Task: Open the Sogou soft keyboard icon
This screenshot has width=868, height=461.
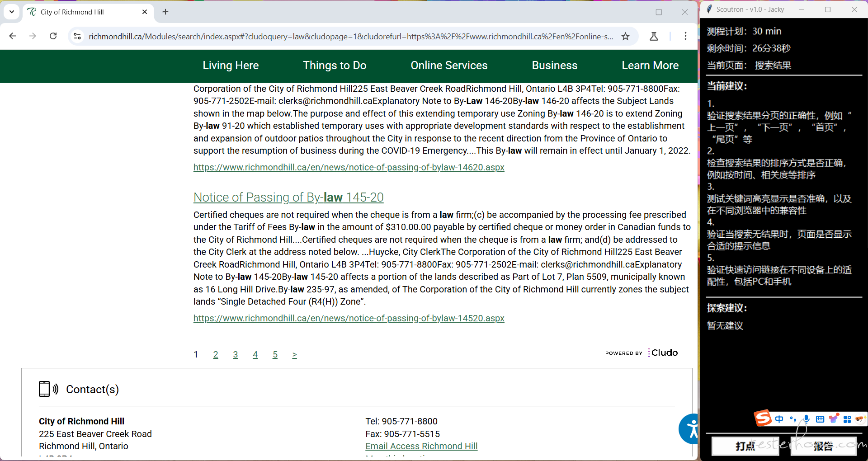Action: pyautogui.click(x=820, y=419)
